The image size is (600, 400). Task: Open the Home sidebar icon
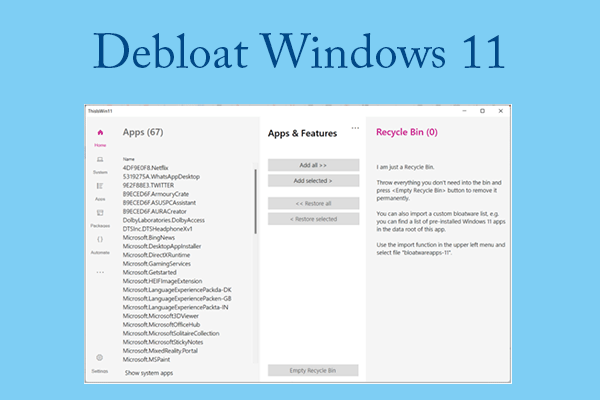[x=100, y=132]
